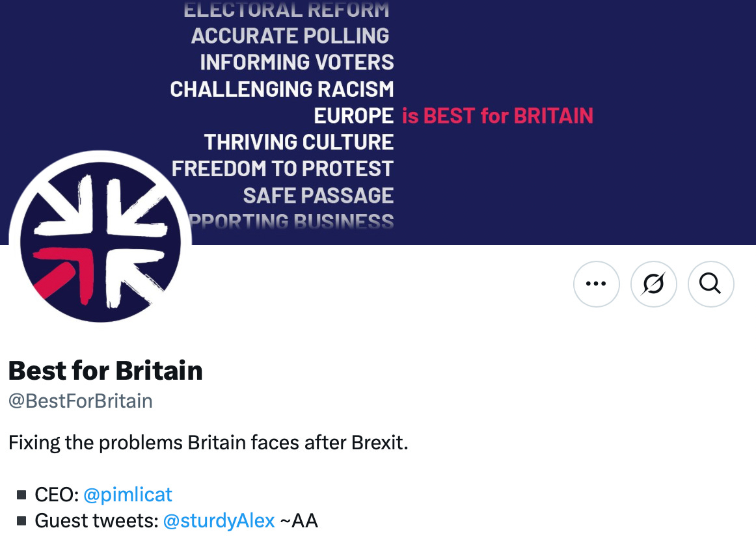This screenshot has height=541, width=756.
Task: Select "INFORMING VOTERS" in the banner
Action: 297,62
